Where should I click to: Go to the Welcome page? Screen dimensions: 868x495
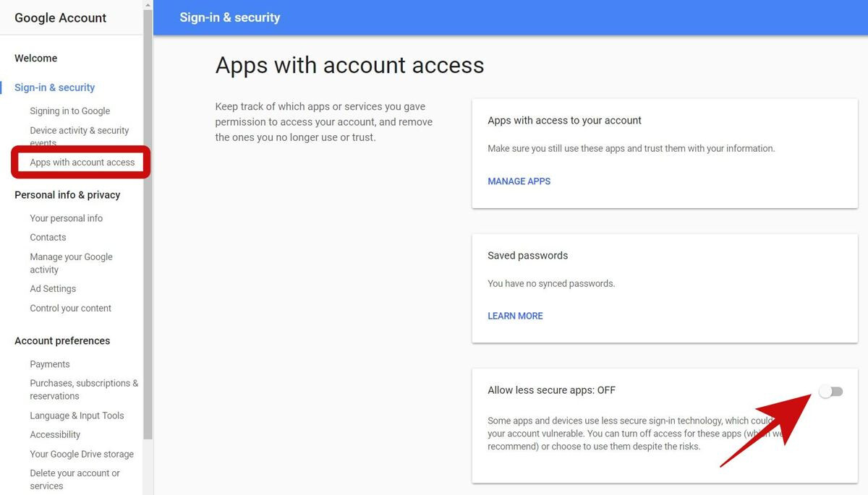[x=35, y=59]
